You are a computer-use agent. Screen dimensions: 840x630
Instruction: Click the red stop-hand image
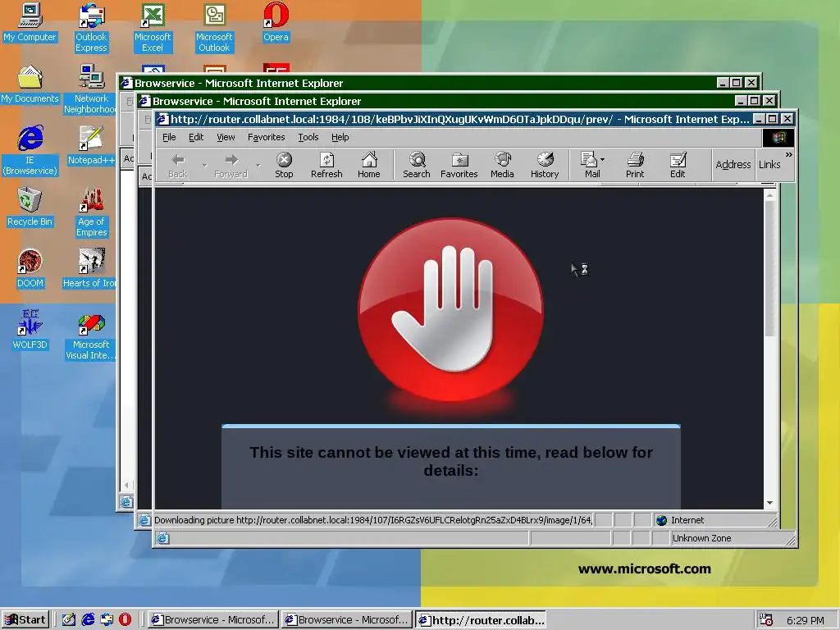(x=451, y=310)
